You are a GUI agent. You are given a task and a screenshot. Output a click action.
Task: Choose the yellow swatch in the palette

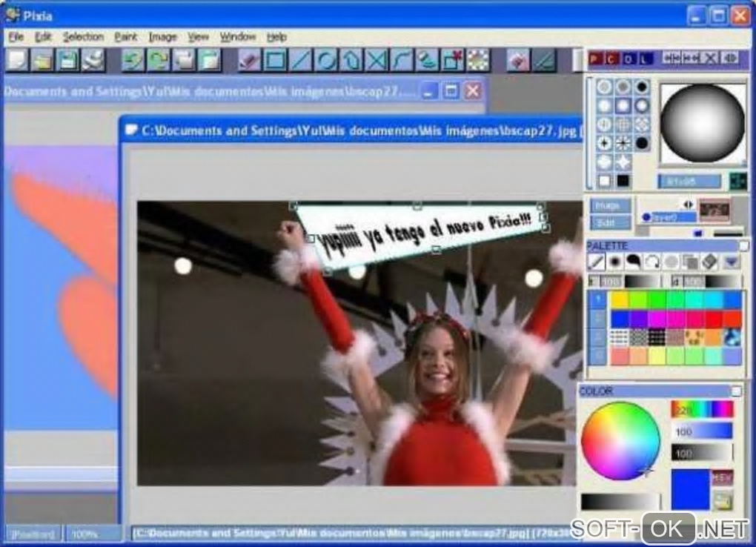pyautogui.click(x=620, y=299)
